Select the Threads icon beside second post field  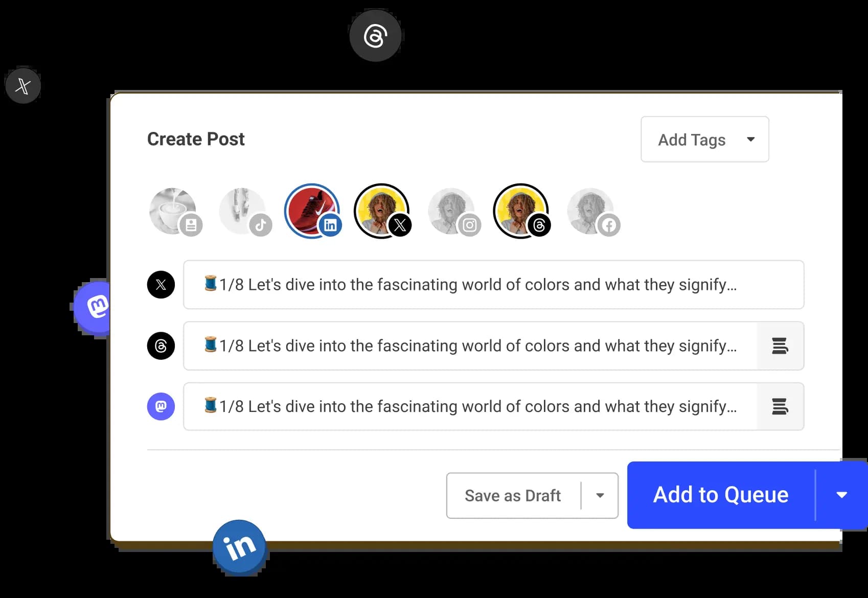coord(161,346)
